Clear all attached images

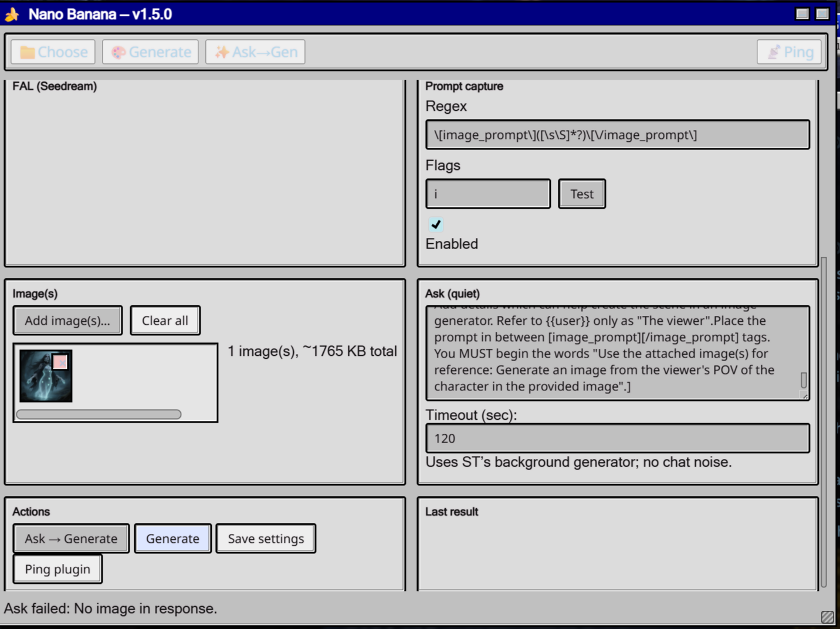165,321
